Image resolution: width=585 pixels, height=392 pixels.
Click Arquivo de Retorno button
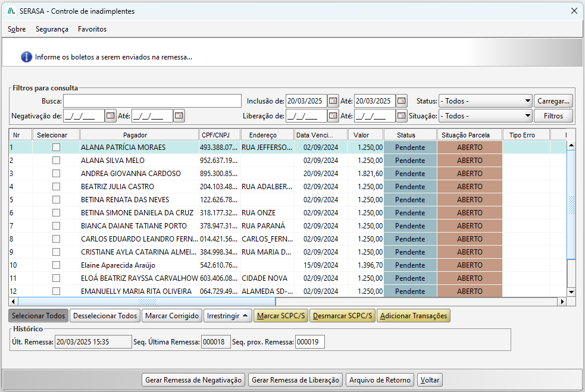(380, 380)
